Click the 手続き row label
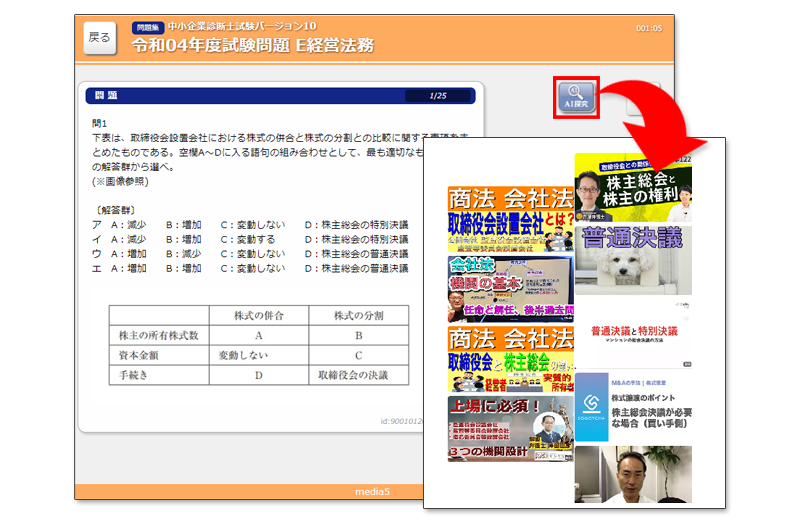800x531 pixels. tap(159, 375)
